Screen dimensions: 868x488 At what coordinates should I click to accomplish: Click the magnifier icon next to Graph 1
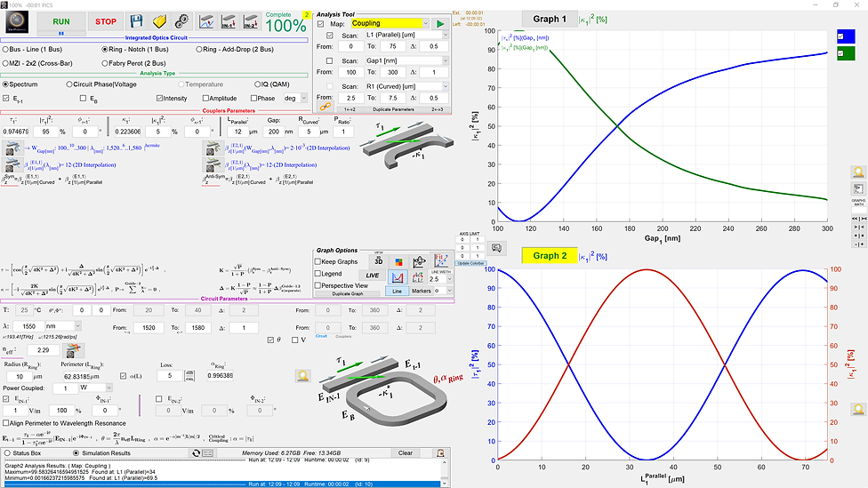coord(858,172)
